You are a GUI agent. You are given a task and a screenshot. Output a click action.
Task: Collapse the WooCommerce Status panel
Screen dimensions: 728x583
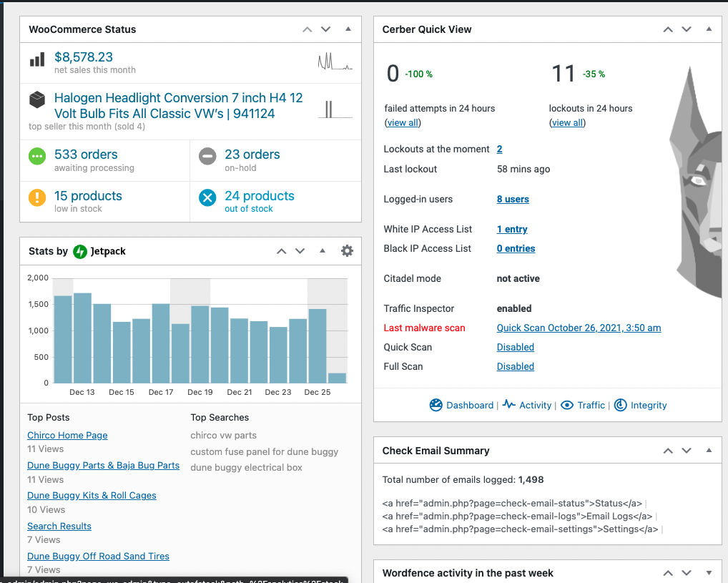pyautogui.click(x=348, y=29)
